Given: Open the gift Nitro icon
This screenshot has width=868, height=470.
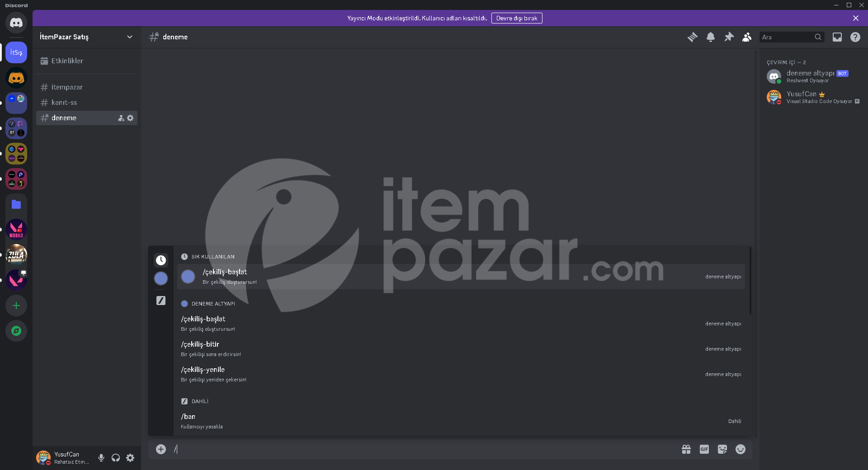Looking at the screenshot, I should point(686,449).
